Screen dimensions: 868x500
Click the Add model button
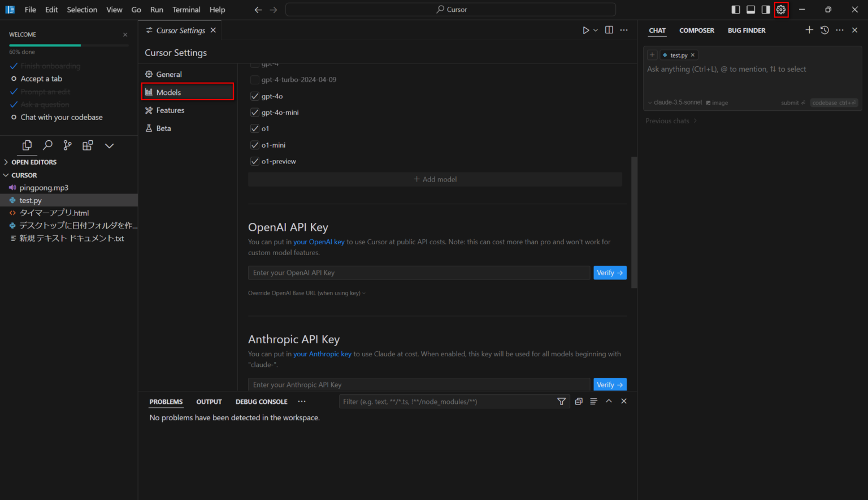coord(435,179)
